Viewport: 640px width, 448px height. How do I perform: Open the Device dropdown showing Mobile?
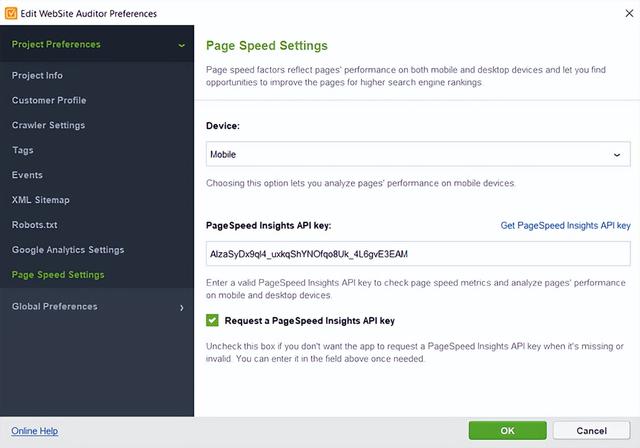pyautogui.click(x=417, y=155)
